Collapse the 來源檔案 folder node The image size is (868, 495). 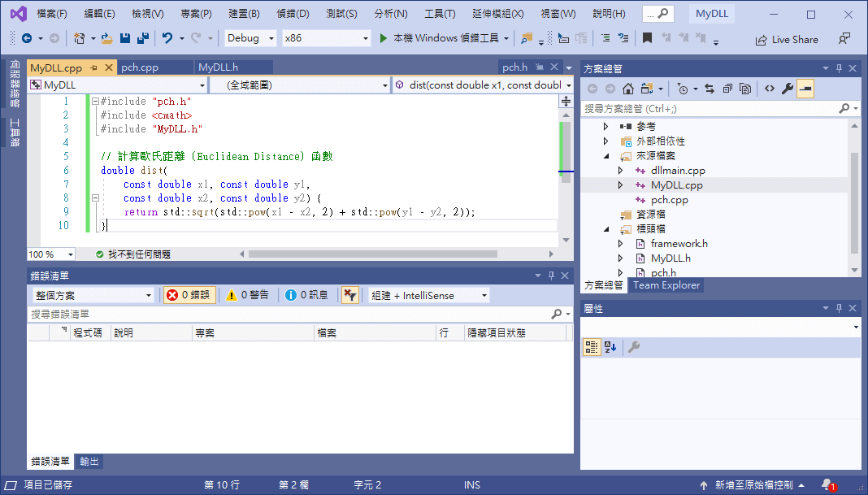pos(606,156)
